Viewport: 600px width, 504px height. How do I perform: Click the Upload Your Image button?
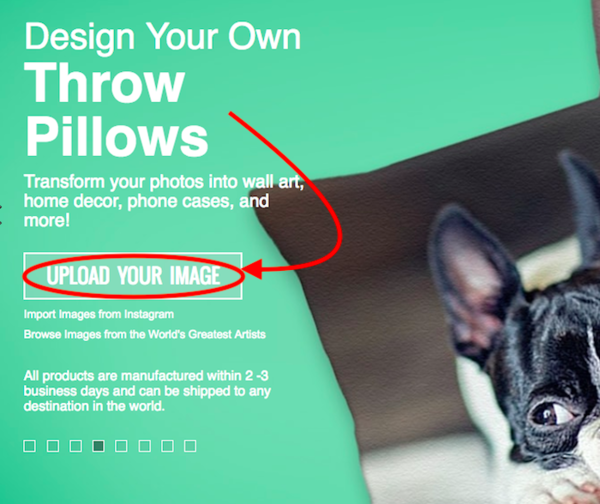[x=133, y=276]
